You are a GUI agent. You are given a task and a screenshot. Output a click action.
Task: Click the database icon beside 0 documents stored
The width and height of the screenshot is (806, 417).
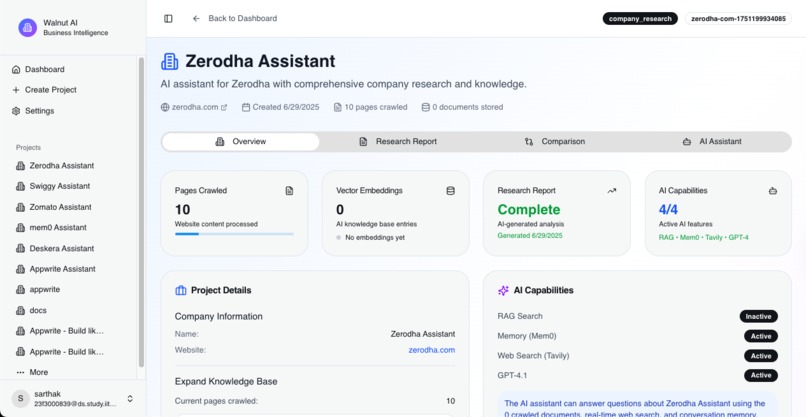click(x=426, y=107)
